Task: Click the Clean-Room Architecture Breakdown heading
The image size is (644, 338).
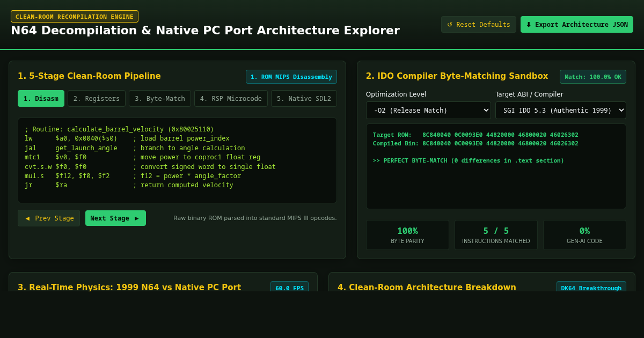Action: pos(427,288)
